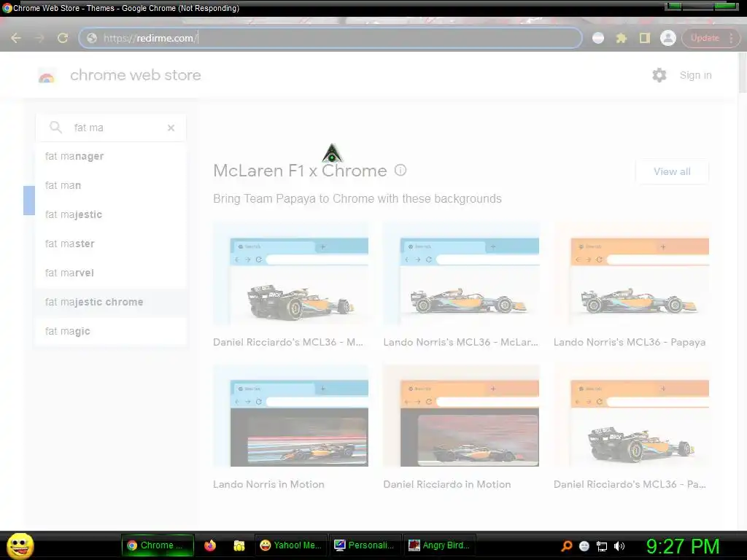Open the yellow folder taskbar icon

click(239, 545)
